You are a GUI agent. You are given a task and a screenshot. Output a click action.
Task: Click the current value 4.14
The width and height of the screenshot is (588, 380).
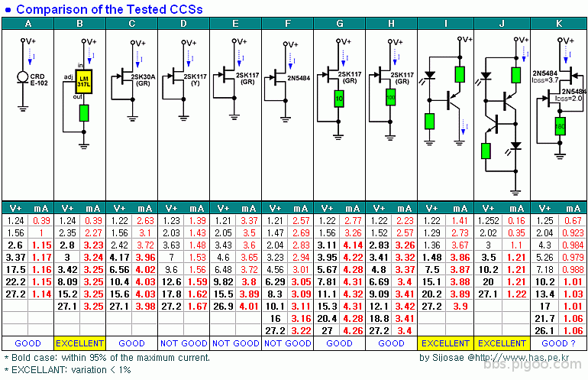pyautogui.click(x=353, y=245)
